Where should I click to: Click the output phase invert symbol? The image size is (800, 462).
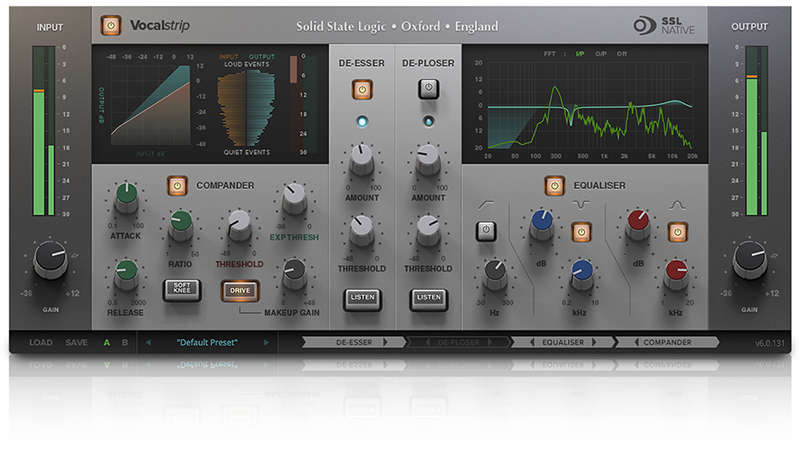pos(775,255)
